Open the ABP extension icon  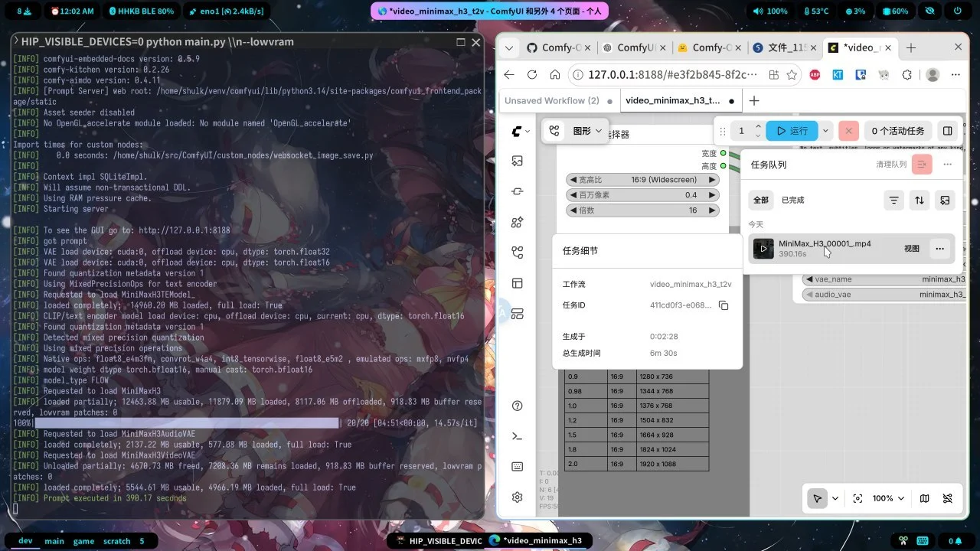click(815, 75)
